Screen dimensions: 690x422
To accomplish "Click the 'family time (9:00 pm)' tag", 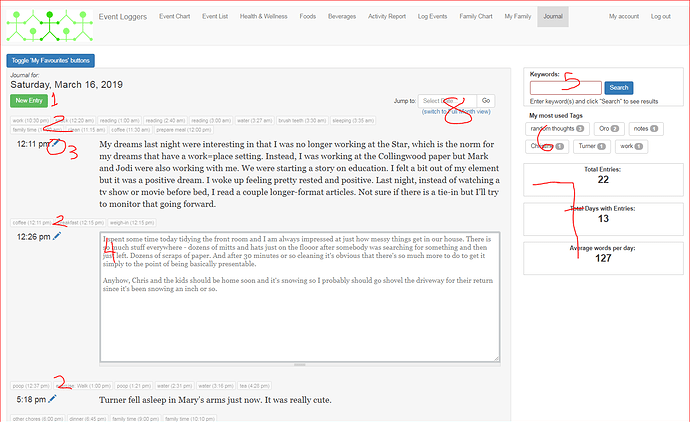I will 136,419.
